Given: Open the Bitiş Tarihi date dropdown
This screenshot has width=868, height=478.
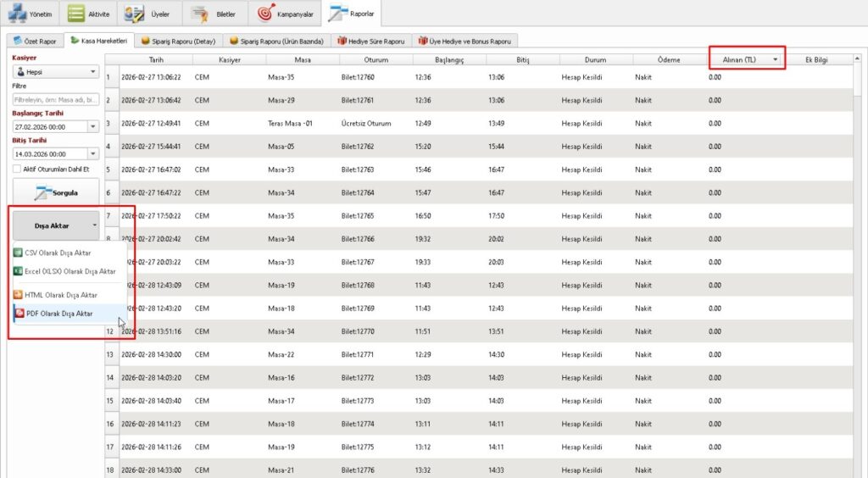Looking at the screenshot, I should pos(92,154).
